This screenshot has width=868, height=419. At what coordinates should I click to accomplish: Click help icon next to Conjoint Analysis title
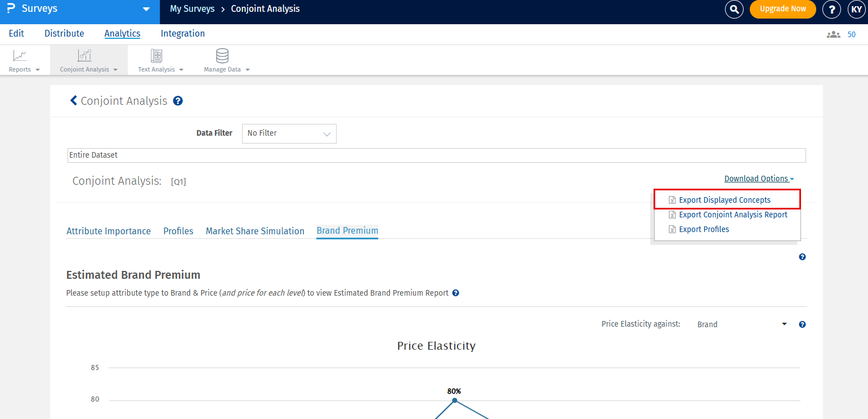(178, 101)
